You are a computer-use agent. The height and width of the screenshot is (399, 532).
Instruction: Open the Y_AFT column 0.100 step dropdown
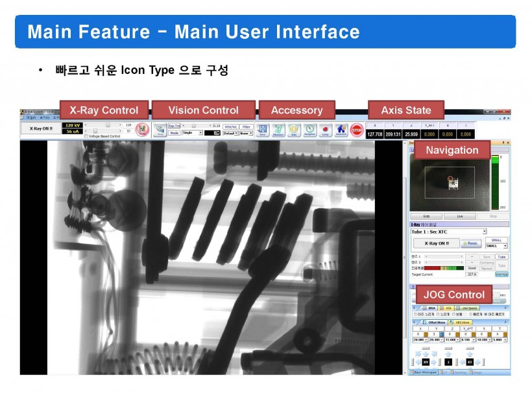tap(468, 339)
